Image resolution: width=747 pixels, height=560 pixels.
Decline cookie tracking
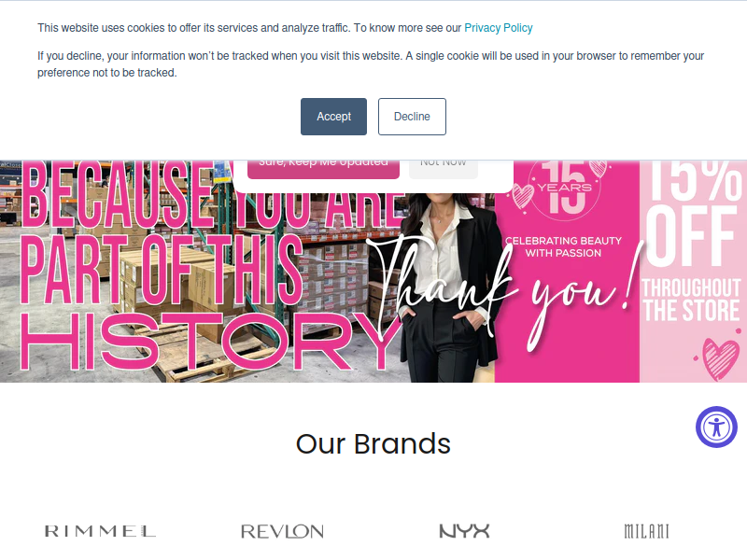click(412, 117)
